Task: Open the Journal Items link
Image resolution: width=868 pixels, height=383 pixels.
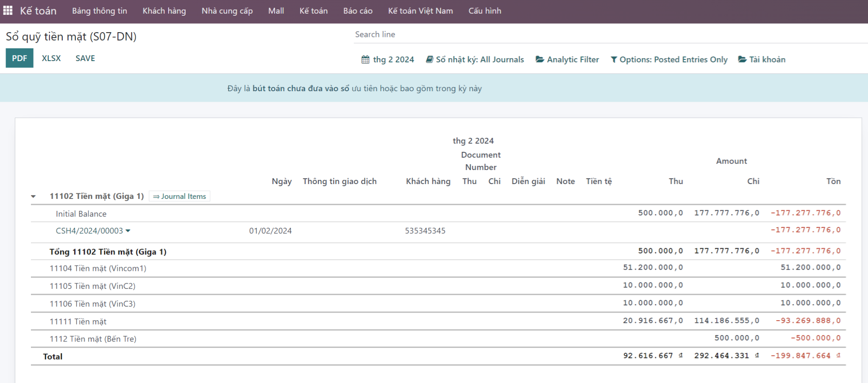Action: [x=180, y=196]
